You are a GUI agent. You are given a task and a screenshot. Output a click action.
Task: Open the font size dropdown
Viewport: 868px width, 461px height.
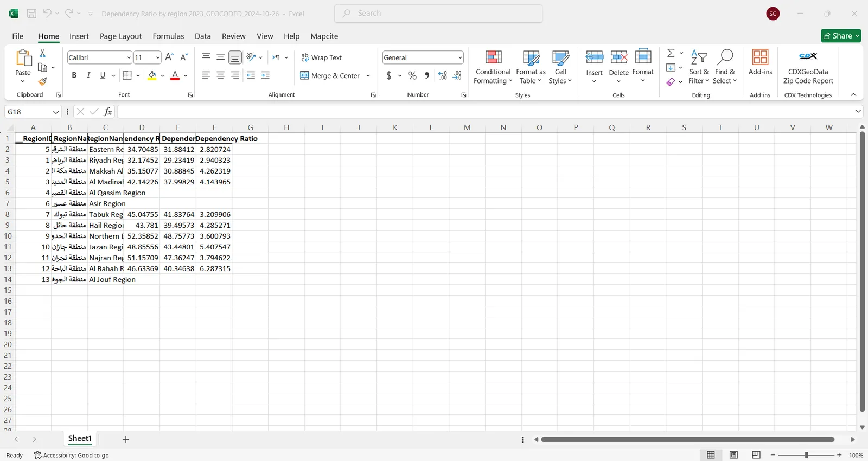tap(157, 57)
